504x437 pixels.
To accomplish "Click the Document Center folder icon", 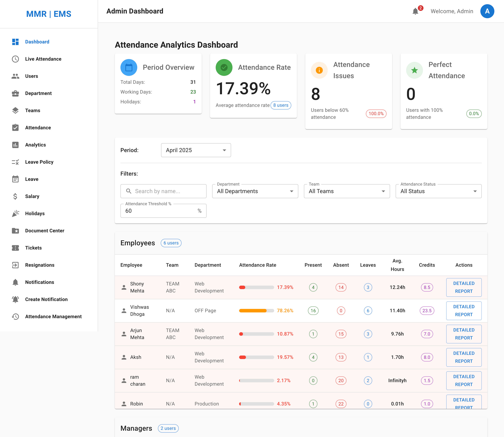I will [x=15, y=231].
